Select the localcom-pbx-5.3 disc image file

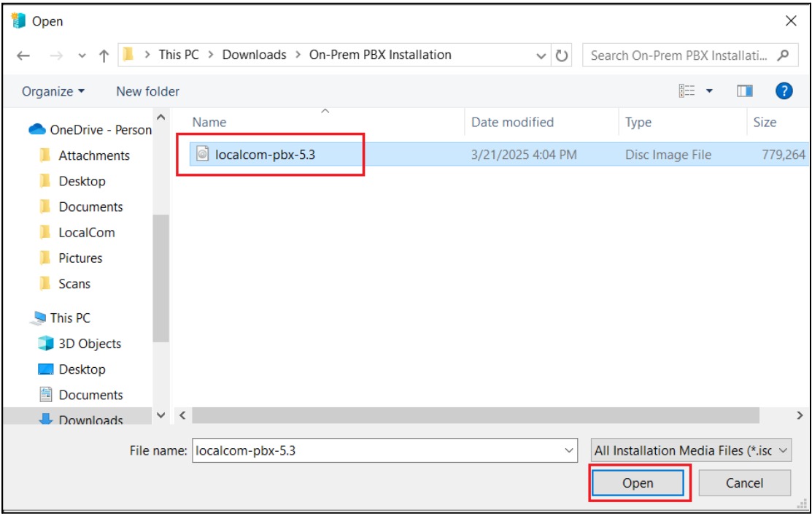(x=265, y=155)
